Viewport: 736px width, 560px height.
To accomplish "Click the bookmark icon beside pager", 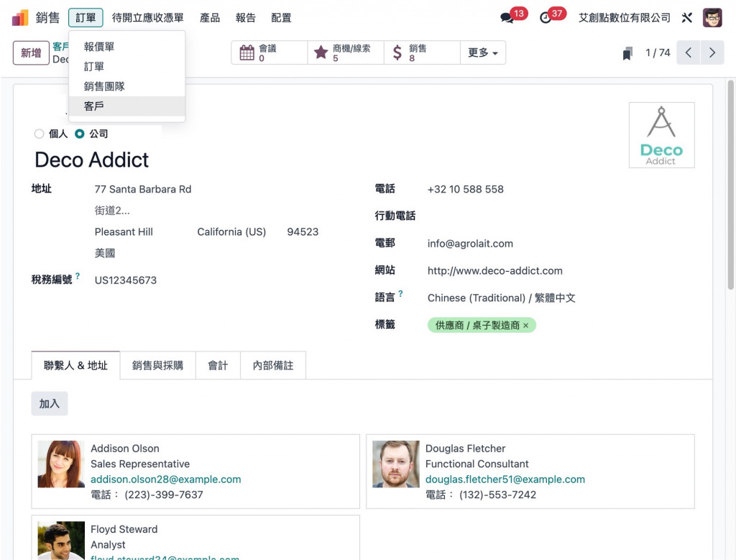I will [627, 53].
